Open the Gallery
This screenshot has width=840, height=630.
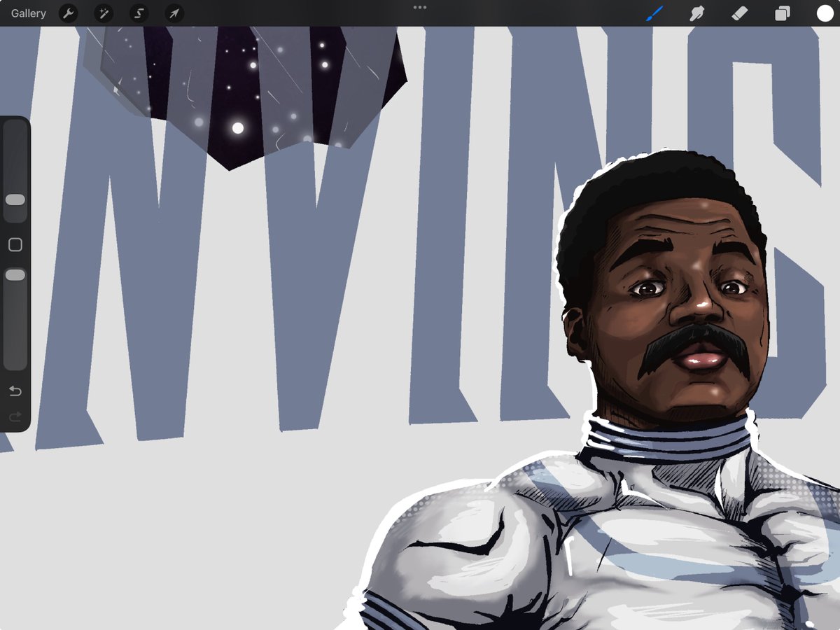pyautogui.click(x=29, y=13)
